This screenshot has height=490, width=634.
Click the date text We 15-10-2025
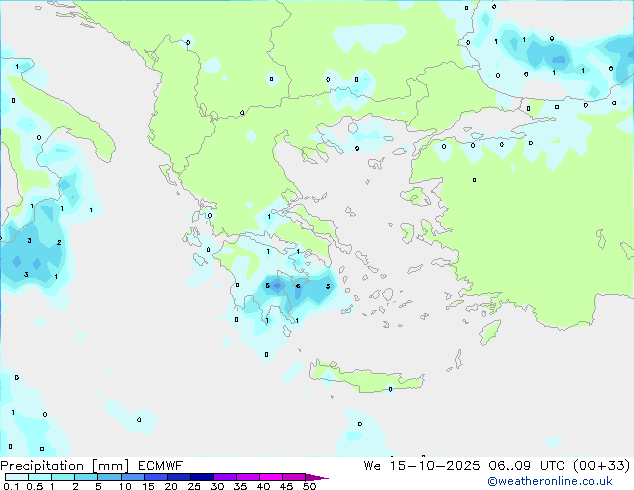(x=422, y=466)
